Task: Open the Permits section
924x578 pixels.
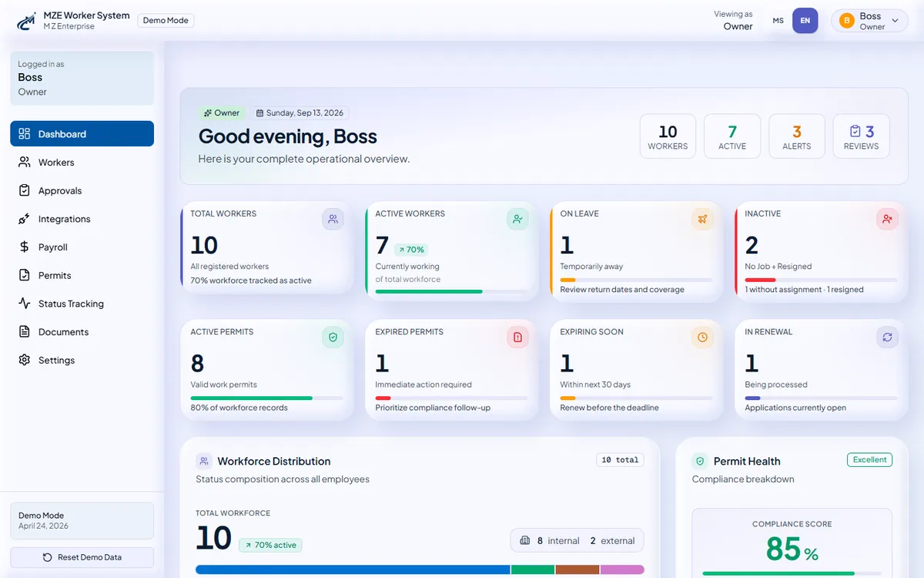Action: pyautogui.click(x=82, y=275)
